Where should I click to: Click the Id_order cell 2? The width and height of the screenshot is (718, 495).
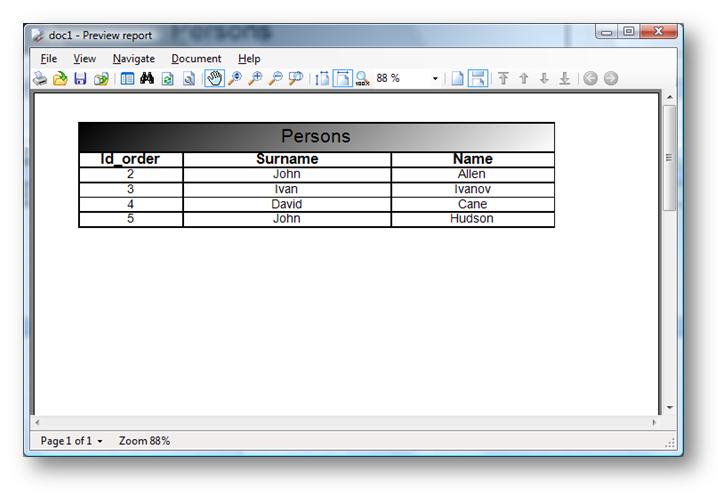click(x=131, y=174)
